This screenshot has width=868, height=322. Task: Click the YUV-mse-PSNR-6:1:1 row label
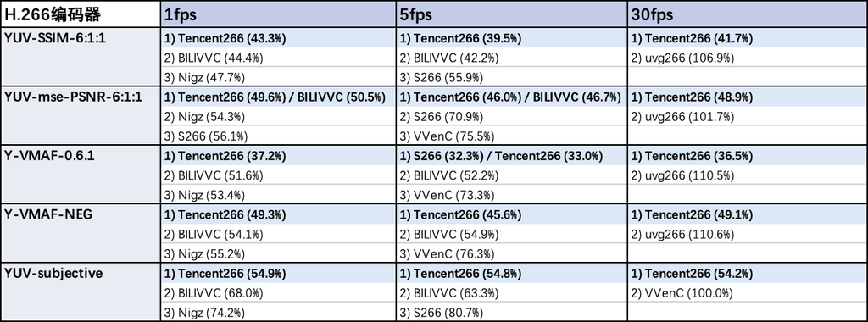point(81,115)
